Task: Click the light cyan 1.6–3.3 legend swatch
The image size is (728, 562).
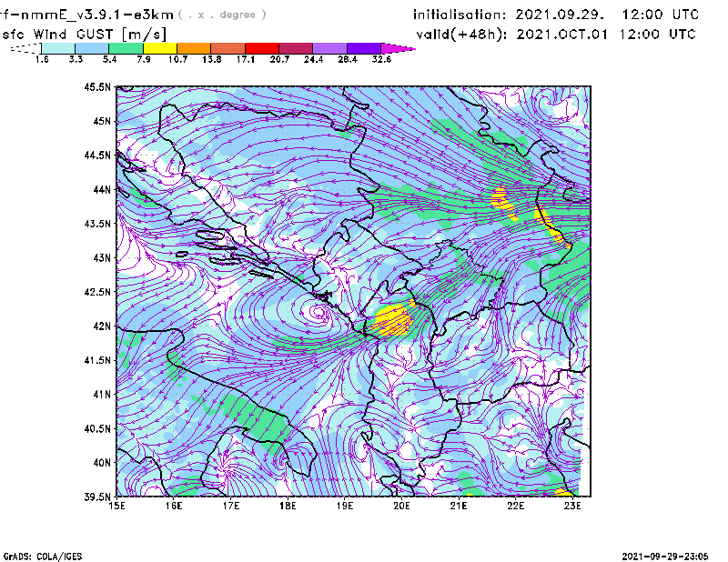Action: pyautogui.click(x=58, y=48)
